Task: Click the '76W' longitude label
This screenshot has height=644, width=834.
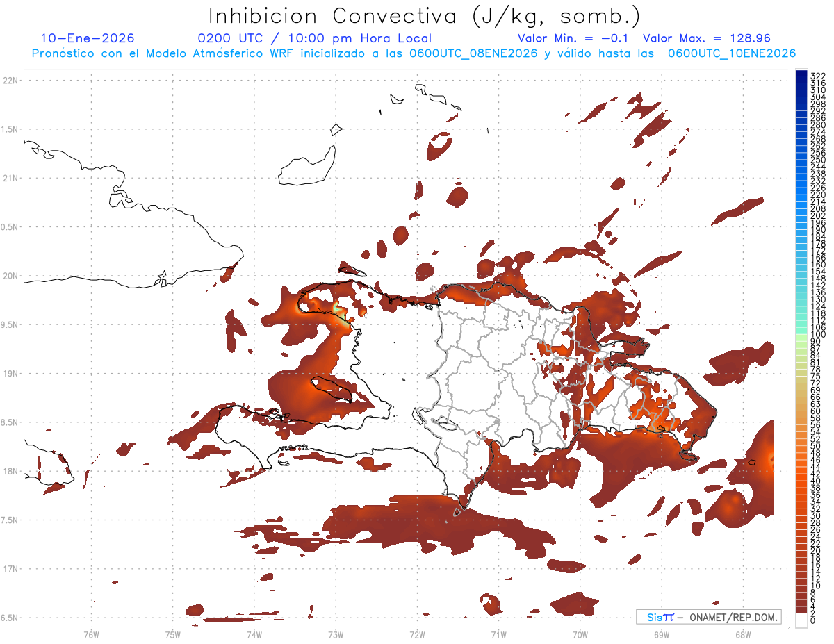Action: tap(91, 634)
